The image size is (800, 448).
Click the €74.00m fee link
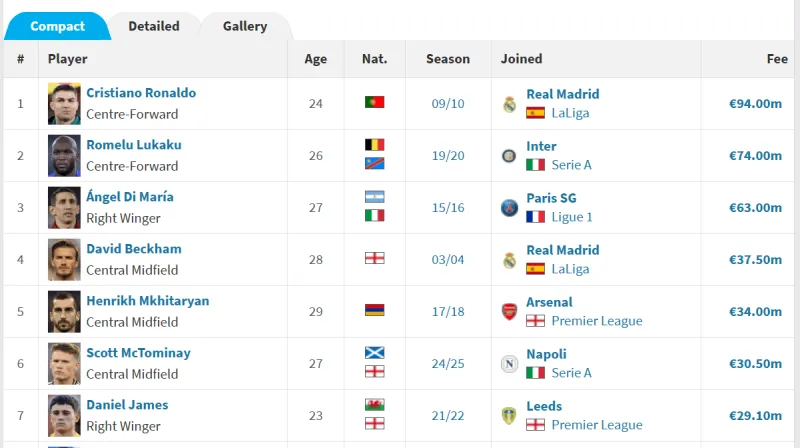(x=755, y=156)
